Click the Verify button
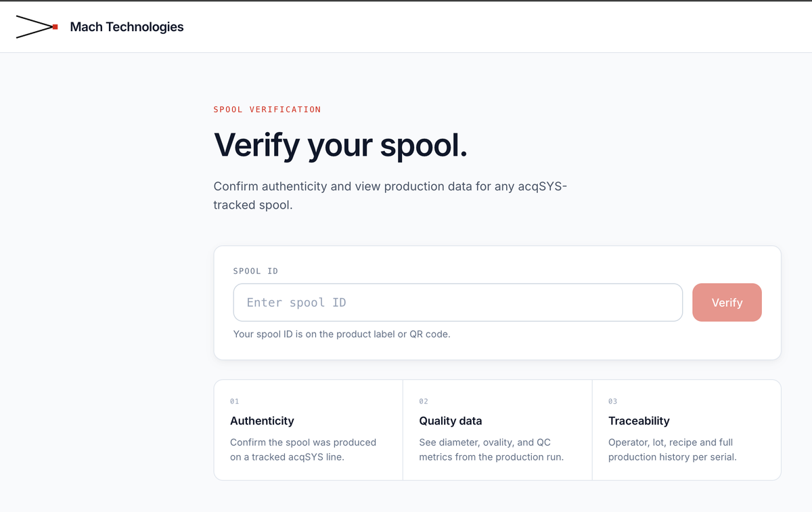Image resolution: width=812 pixels, height=512 pixels. [727, 302]
